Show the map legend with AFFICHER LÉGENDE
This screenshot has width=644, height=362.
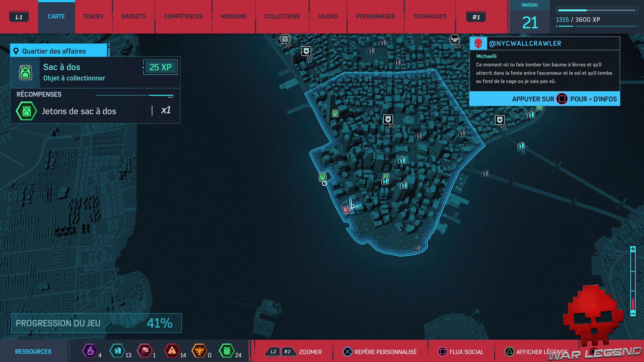click(509, 352)
